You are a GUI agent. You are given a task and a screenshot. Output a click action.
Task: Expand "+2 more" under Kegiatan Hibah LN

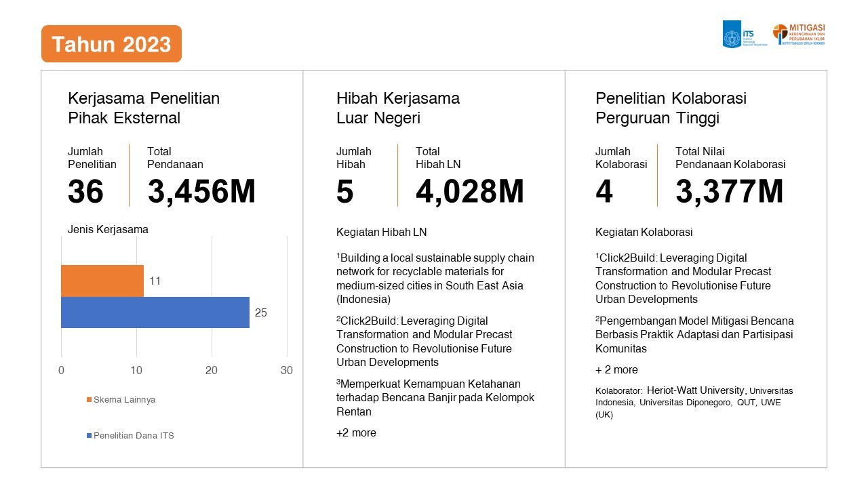click(x=356, y=433)
